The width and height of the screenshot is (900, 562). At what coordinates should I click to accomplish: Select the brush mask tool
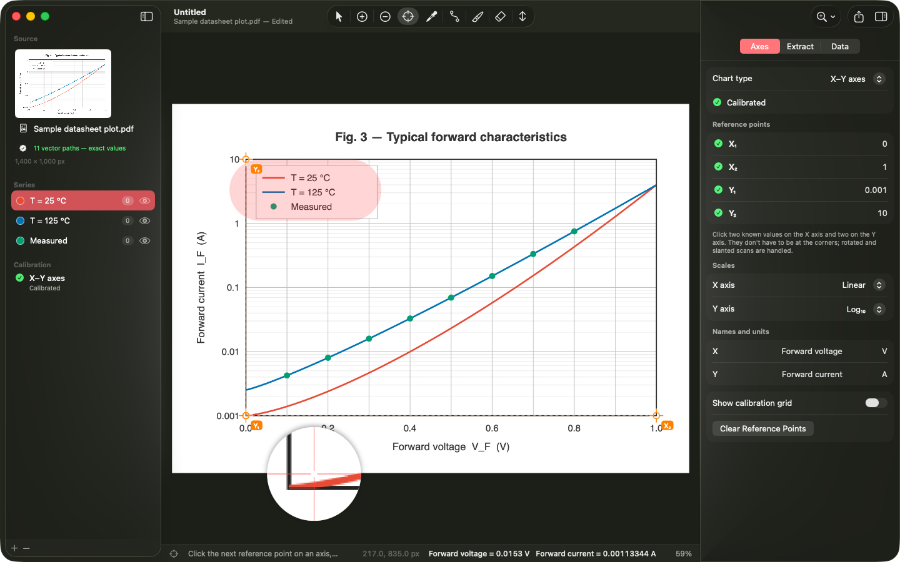pyautogui.click(x=477, y=17)
